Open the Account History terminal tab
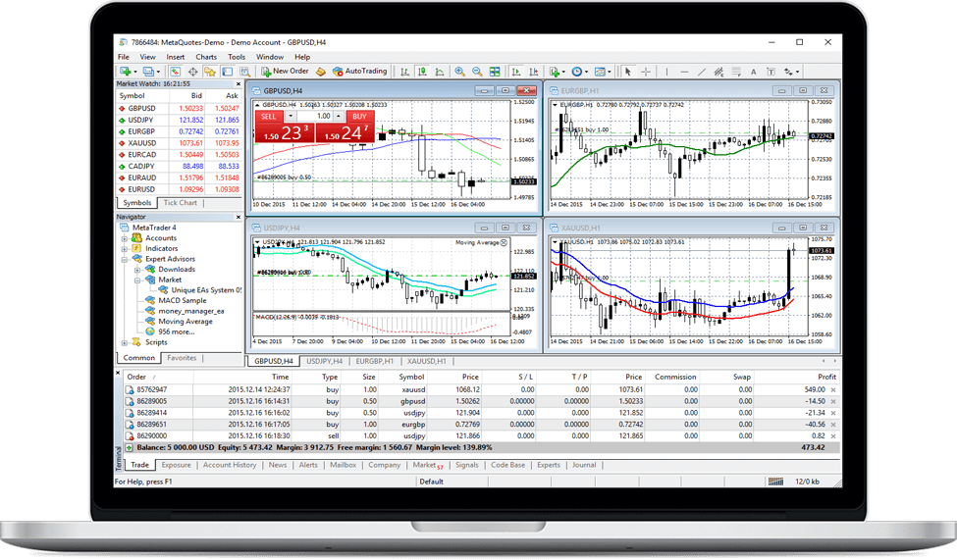957x560 pixels. 230,465
